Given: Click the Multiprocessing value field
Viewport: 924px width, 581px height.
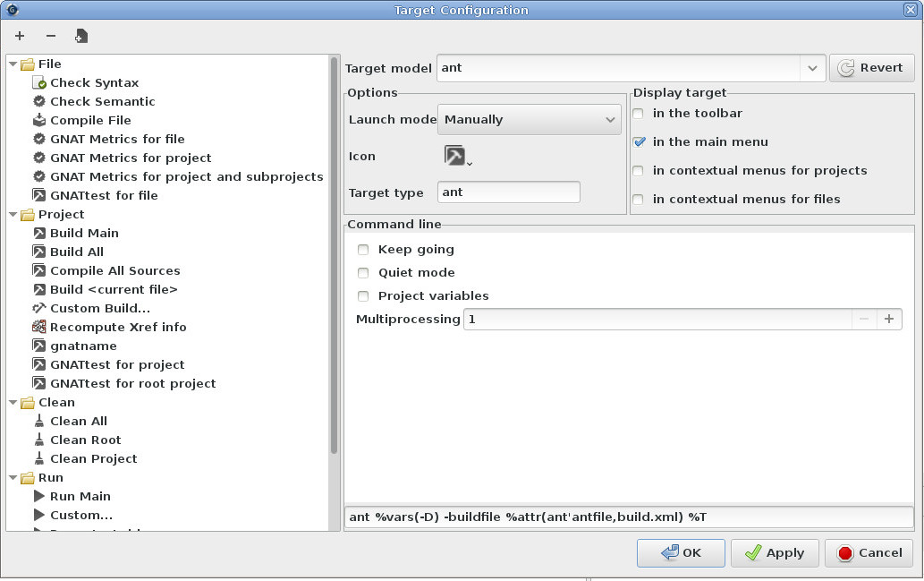Looking at the screenshot, I should click(x=657, y=319).
